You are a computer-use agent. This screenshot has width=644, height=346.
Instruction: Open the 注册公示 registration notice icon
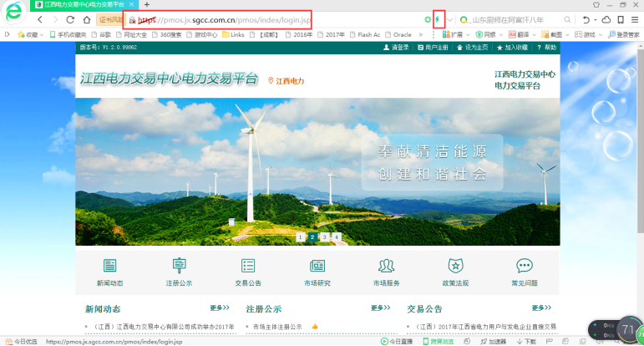click(x=179, y=266)
